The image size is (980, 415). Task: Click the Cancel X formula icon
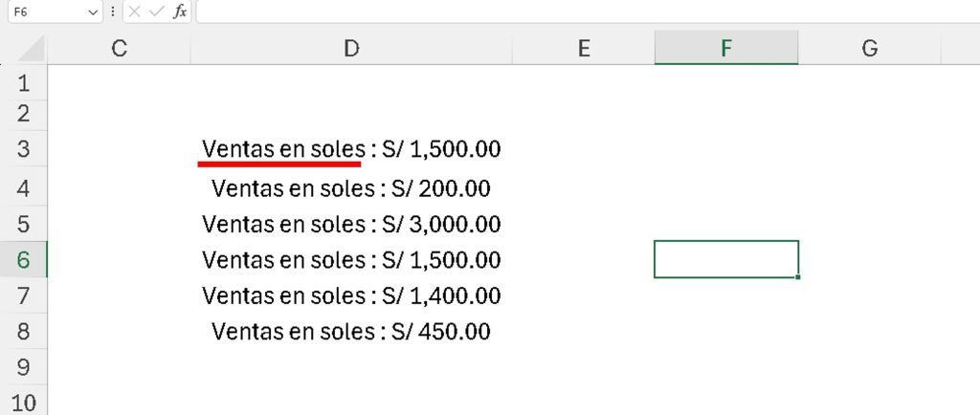pyautogui.click(x=134, y=11)
